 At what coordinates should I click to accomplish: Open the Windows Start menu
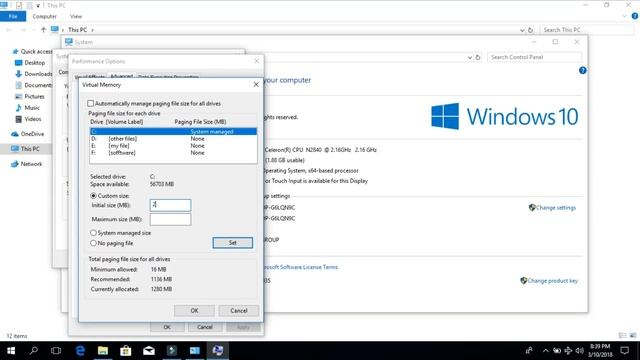point(11,351)
